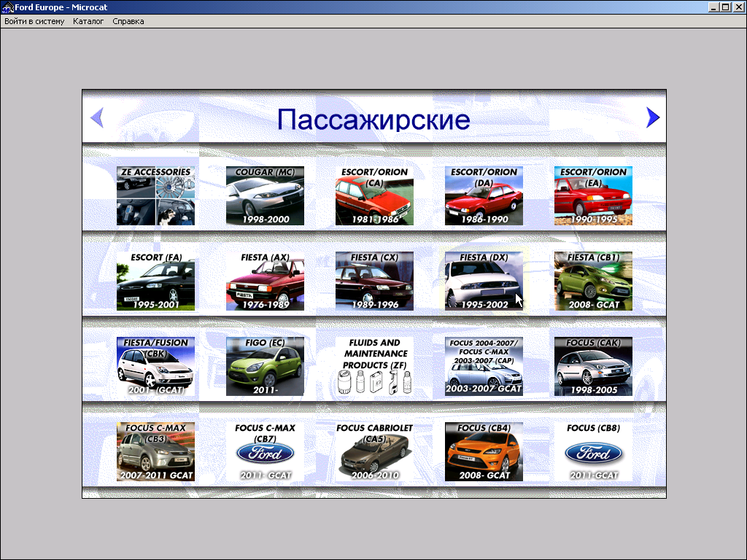Select the ZE Accessories catalog tile
747x560 pixels.
click(155, 196)
